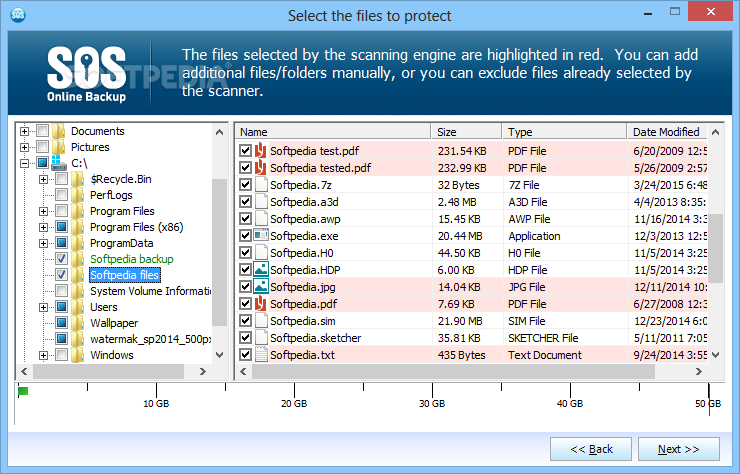Image resolution: width=740 pixels, height=474 pixels.
Task: Click the notepad icon of Softpedia.txt
Action: (261, 355)
